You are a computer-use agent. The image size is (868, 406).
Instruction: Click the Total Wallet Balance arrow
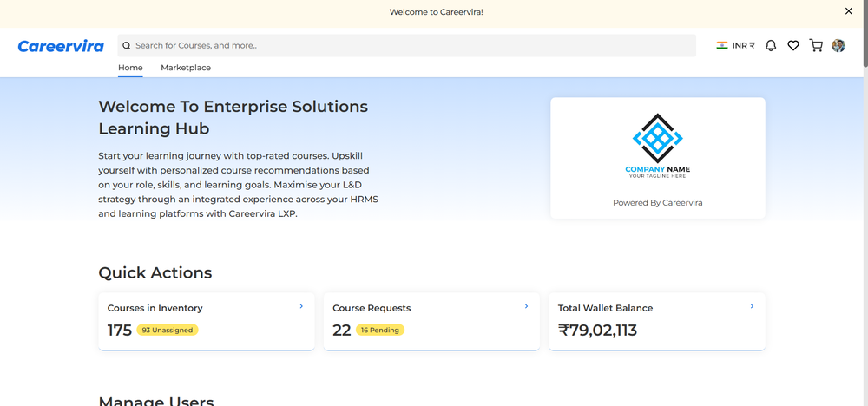(x=752, y=306)
